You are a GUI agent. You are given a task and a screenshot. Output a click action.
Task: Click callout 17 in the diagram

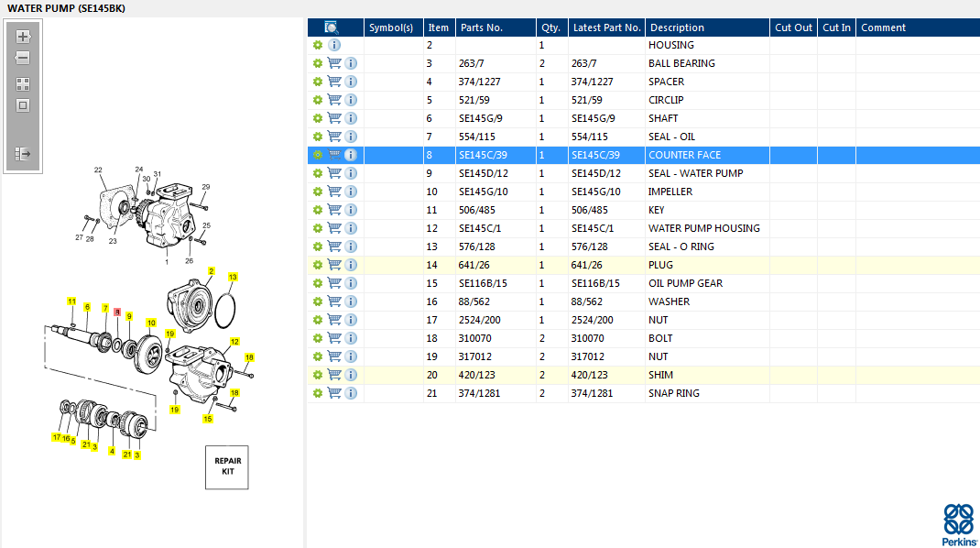click(x=57, y=437)
